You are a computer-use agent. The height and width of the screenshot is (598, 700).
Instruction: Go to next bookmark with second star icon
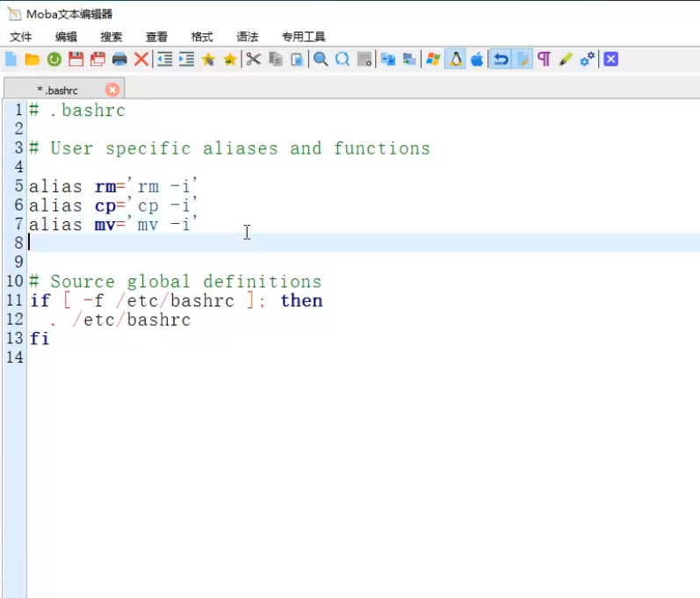tap(230, 60)
